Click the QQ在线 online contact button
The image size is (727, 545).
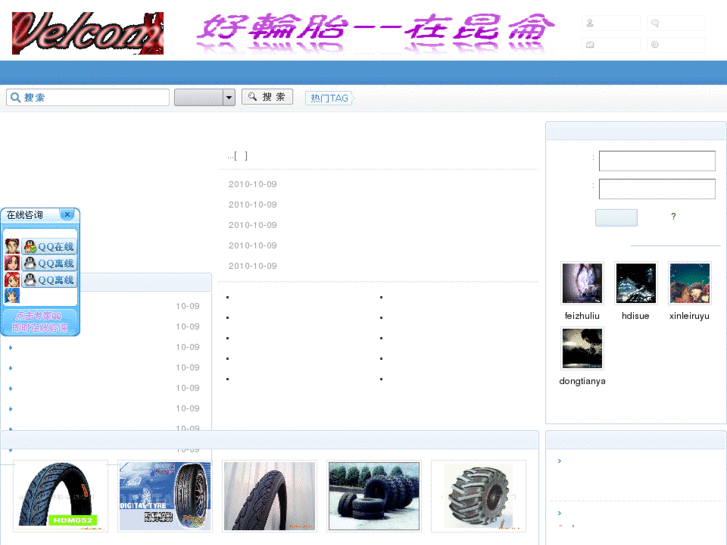(49, 246)
